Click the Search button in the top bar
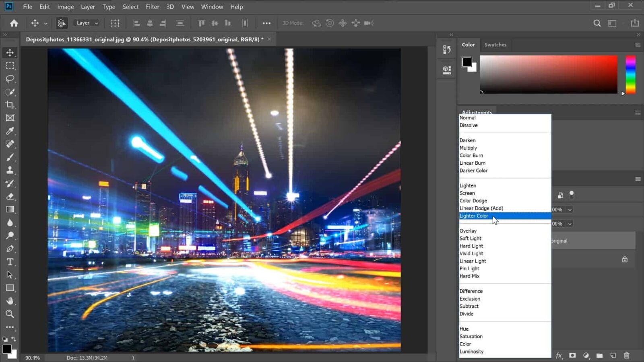644x362 pixels. click(597, 23)
